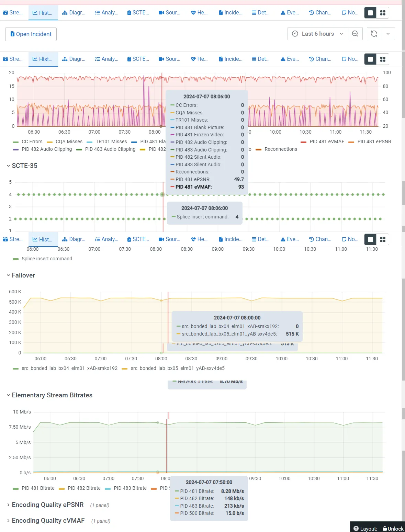Click the Stream icon in tab bar above Failover
The width and height of the screenshot is (405, 532).
(5, 239)
